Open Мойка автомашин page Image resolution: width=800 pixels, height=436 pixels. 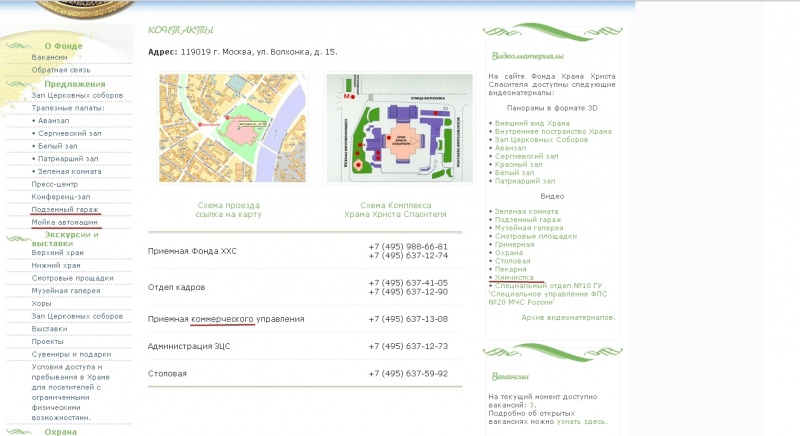point(64,222)
